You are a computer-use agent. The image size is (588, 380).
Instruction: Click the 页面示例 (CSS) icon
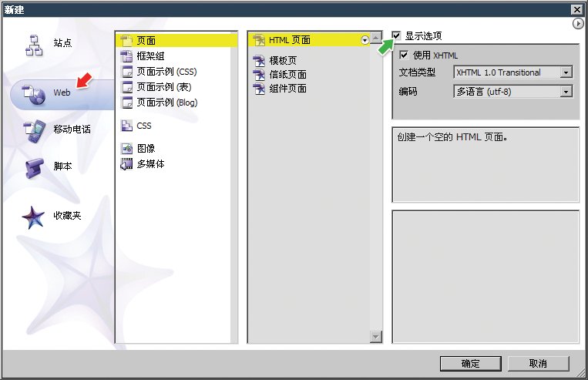[126, 72]
